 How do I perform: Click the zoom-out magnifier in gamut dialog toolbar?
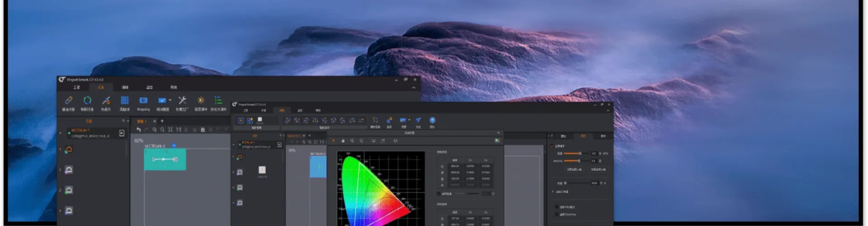pyautogui.click(x=361, y=141)
